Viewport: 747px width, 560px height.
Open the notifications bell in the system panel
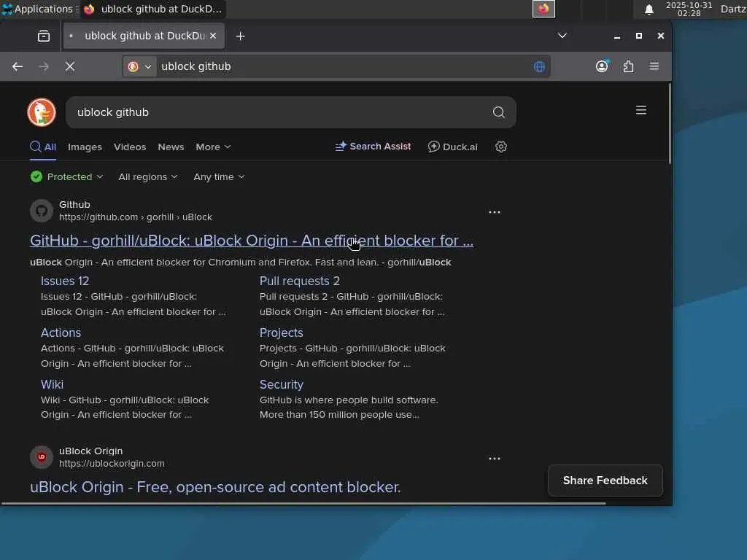(649, 9)
